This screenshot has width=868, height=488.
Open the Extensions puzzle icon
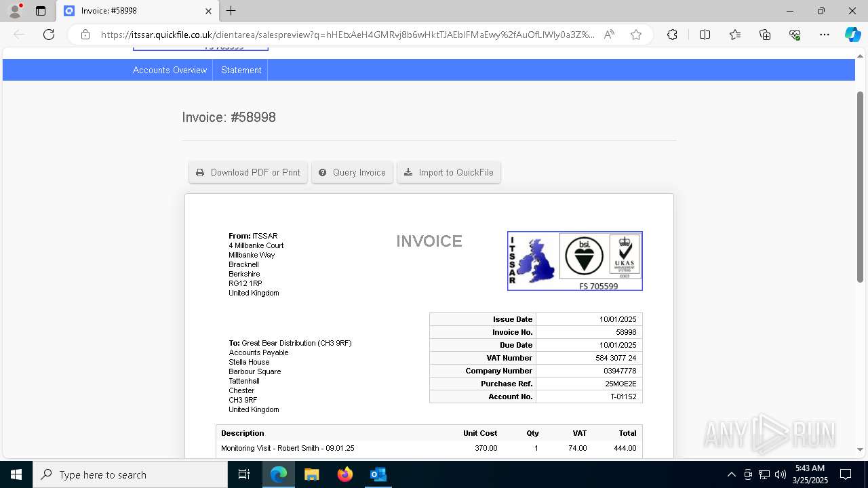coord(672,35)
